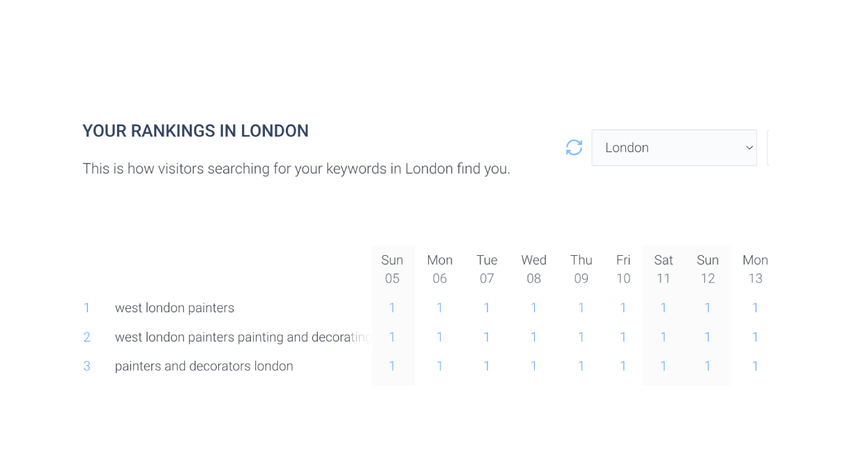Open the London location dropdown
This screenshot has width=868, height=474.
(673, 148)
